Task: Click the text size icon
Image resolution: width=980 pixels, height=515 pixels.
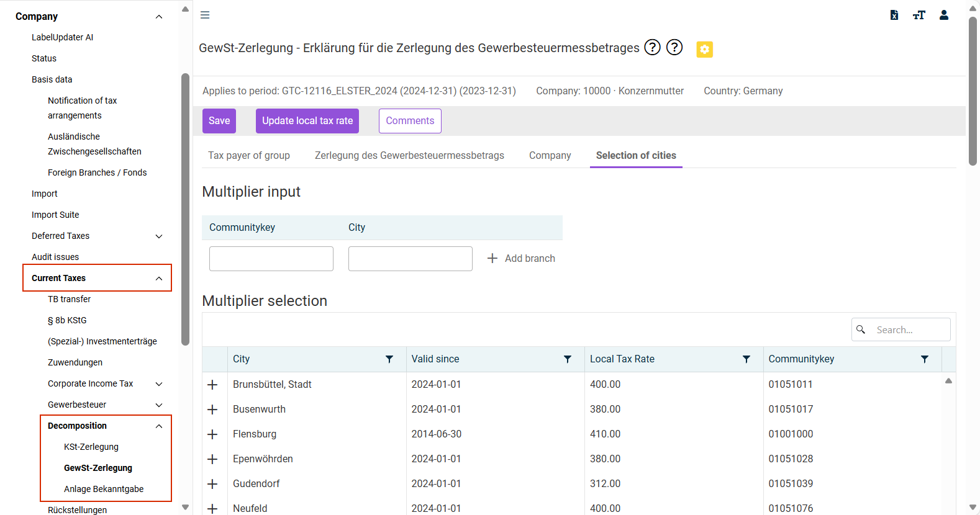Action: (x=919, y=15)
